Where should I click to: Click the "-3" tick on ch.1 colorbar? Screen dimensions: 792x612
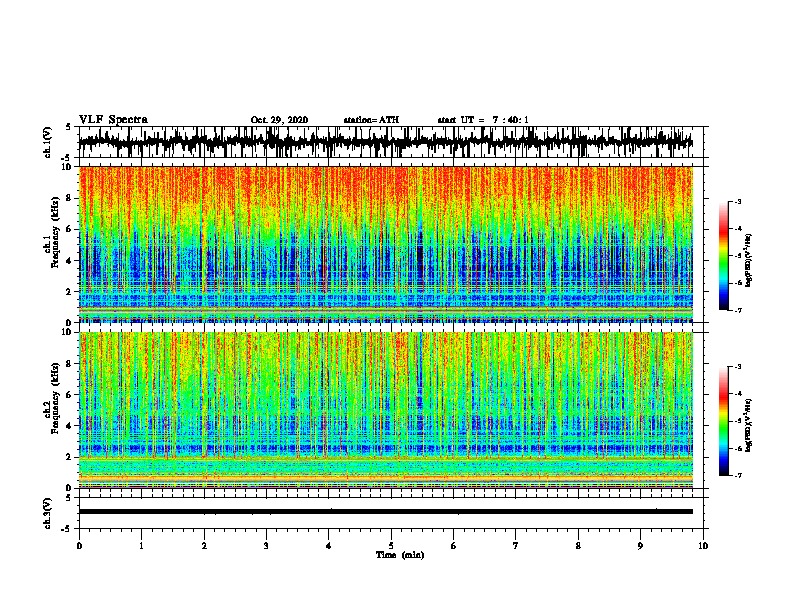[738, 202]
